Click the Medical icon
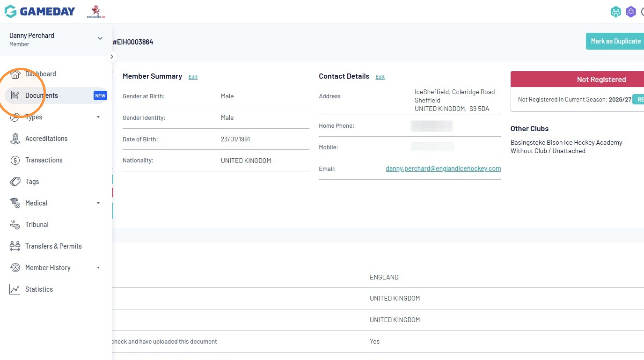This screenshot has width=644, height=360. (15, 203)
